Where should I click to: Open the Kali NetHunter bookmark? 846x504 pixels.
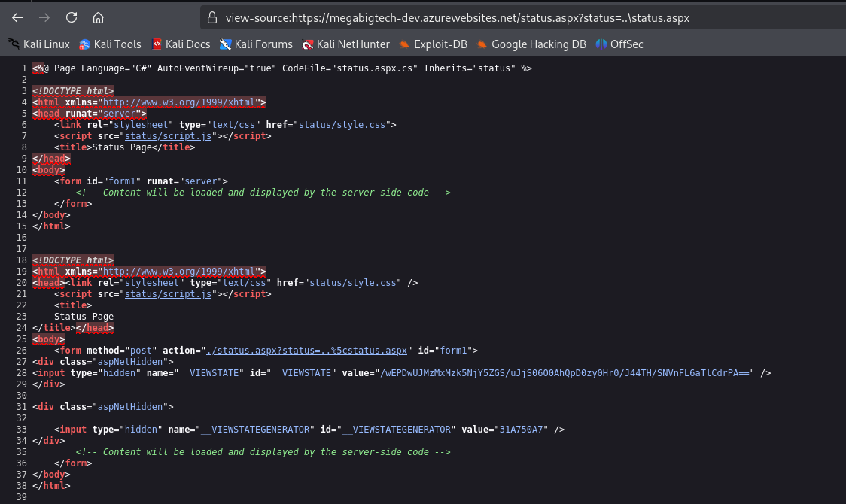tap(345, 44)
